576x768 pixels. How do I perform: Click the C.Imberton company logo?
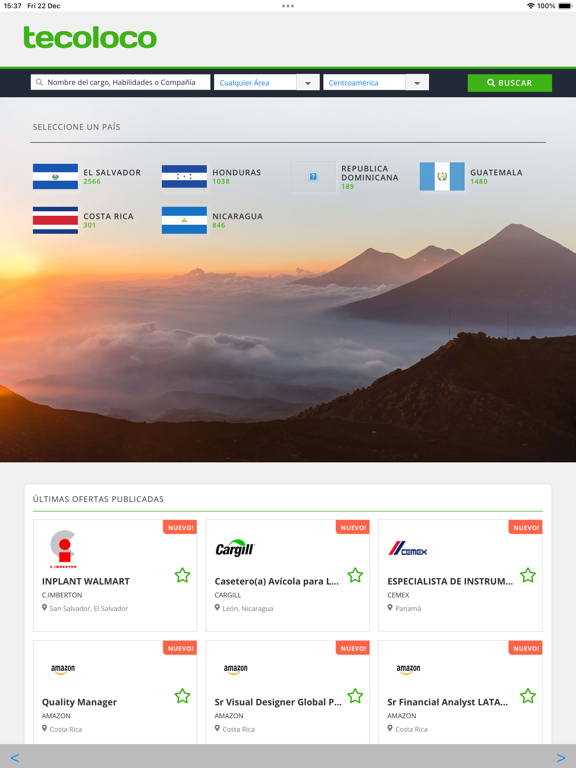[63, 549]
